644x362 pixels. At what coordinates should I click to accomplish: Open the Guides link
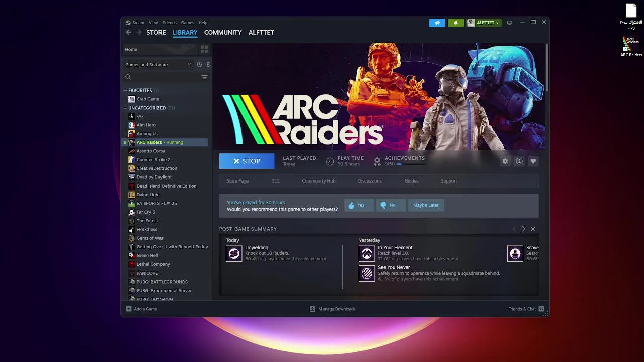tap(411, 181)
